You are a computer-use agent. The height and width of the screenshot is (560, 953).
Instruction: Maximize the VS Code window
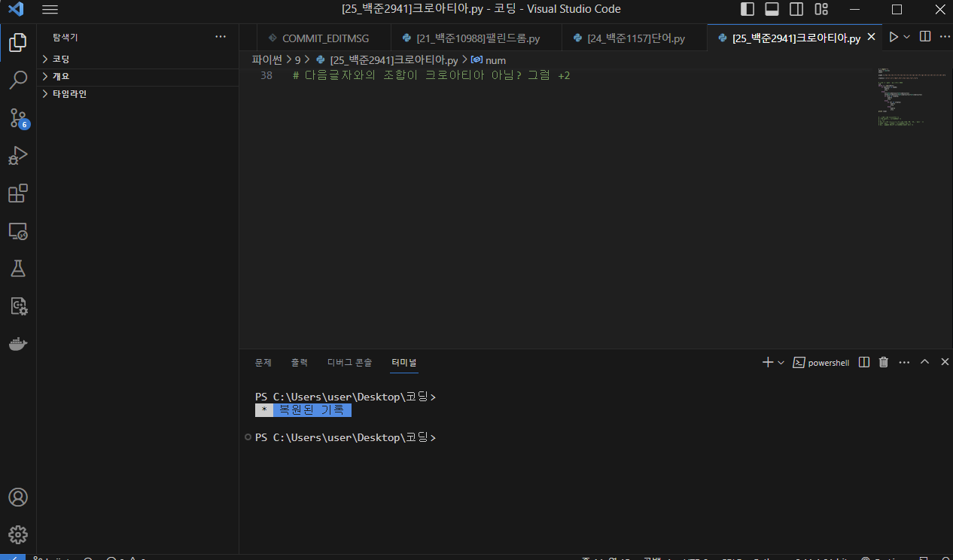point(896,10)
